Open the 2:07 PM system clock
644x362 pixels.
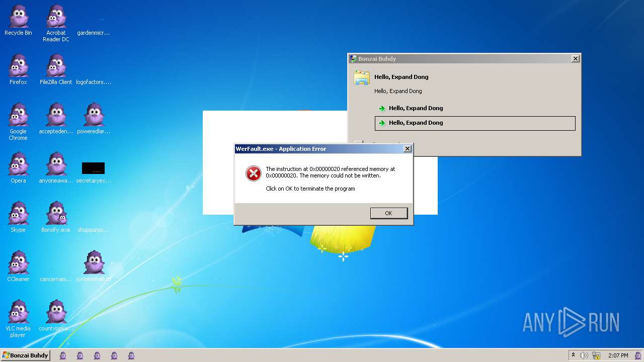[618, 355]
